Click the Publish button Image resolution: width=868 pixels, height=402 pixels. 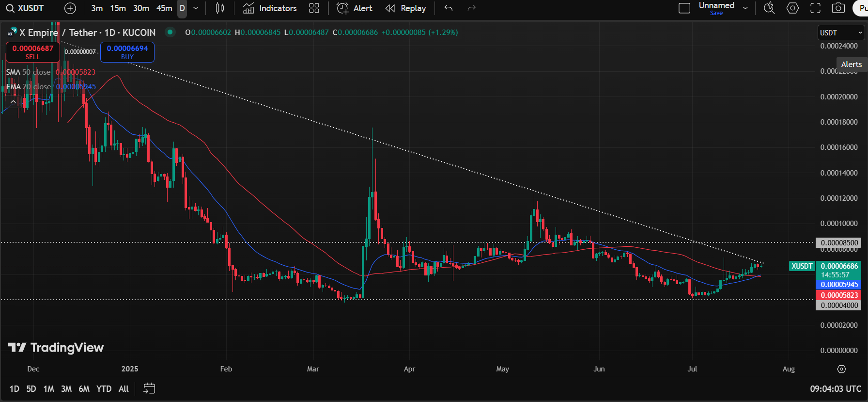[860, 8]
